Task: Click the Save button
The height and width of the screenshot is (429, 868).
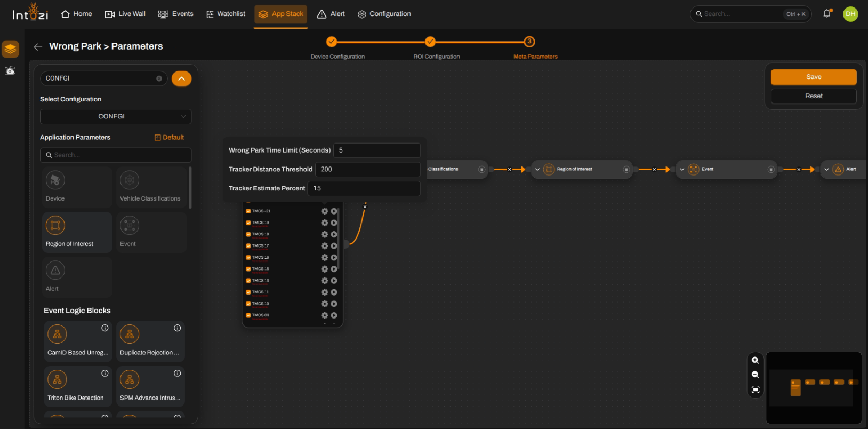Action: click(x=814, y=77)
